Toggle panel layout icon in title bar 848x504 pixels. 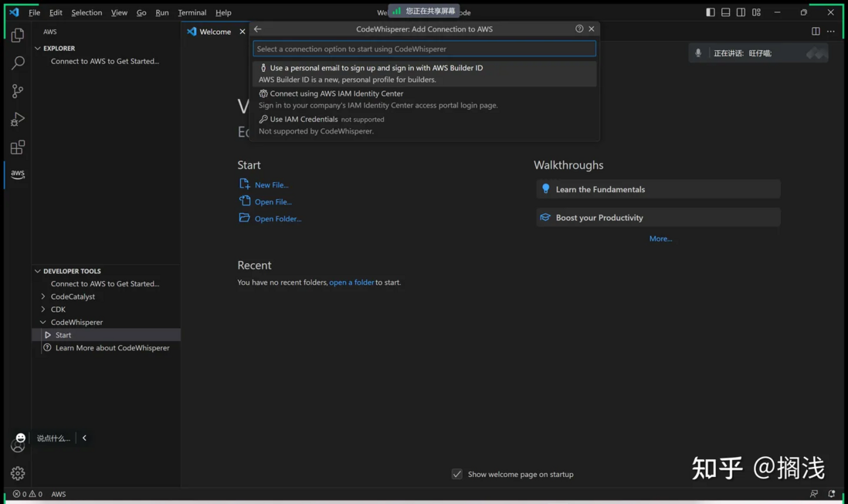click(725, 12)
